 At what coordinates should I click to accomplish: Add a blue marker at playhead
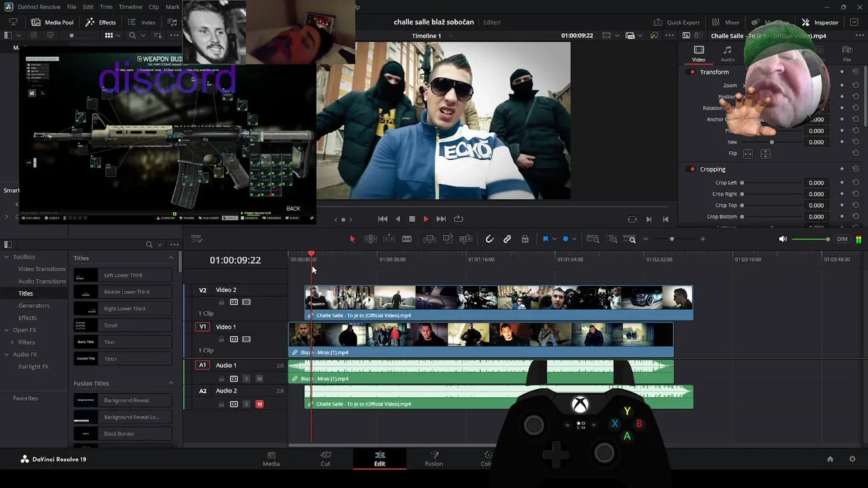566,239
